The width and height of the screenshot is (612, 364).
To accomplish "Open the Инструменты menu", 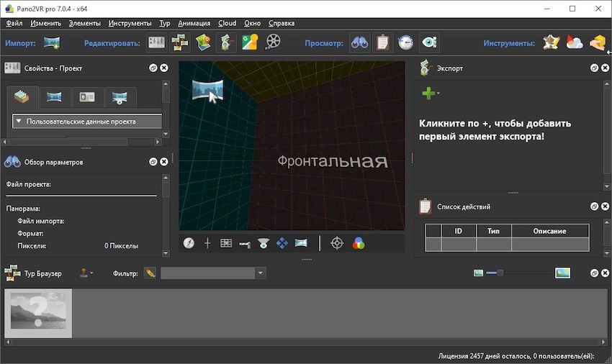I will (x=130, y=23).
